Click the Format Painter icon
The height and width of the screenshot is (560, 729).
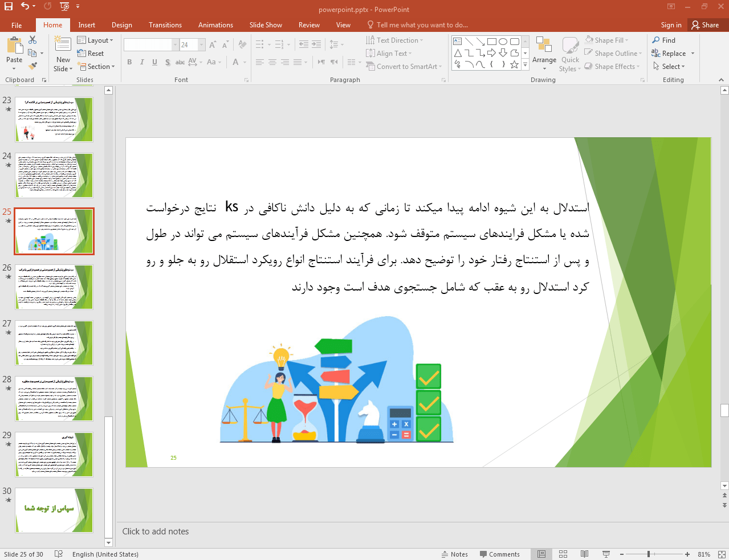click(32, 66)
